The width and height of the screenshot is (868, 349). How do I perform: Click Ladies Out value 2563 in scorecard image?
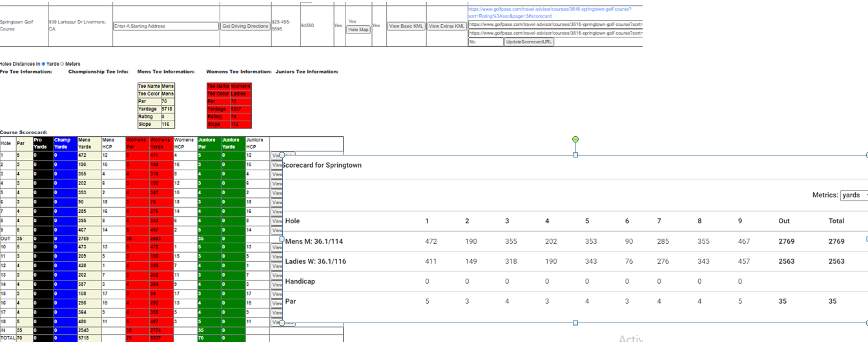tap(786, 261)
